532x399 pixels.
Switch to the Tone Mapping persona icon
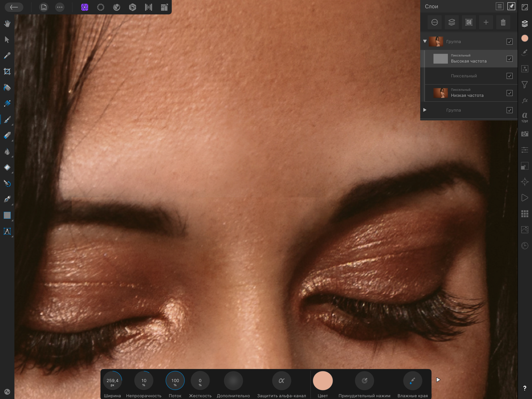pyautogui.click(x=148, y=7)
